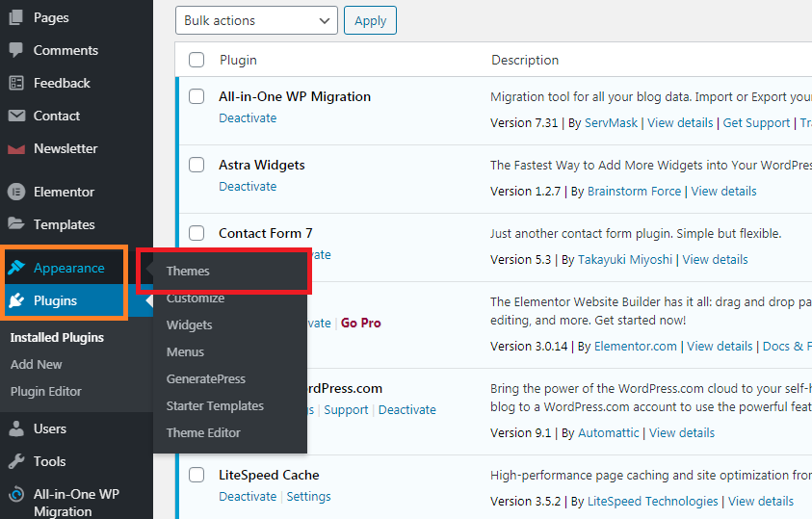Check the LiteSpeed Cache plugin checkbox
Image resolution: width=812 pixels, height=519 pixels.
click(196, 475)
